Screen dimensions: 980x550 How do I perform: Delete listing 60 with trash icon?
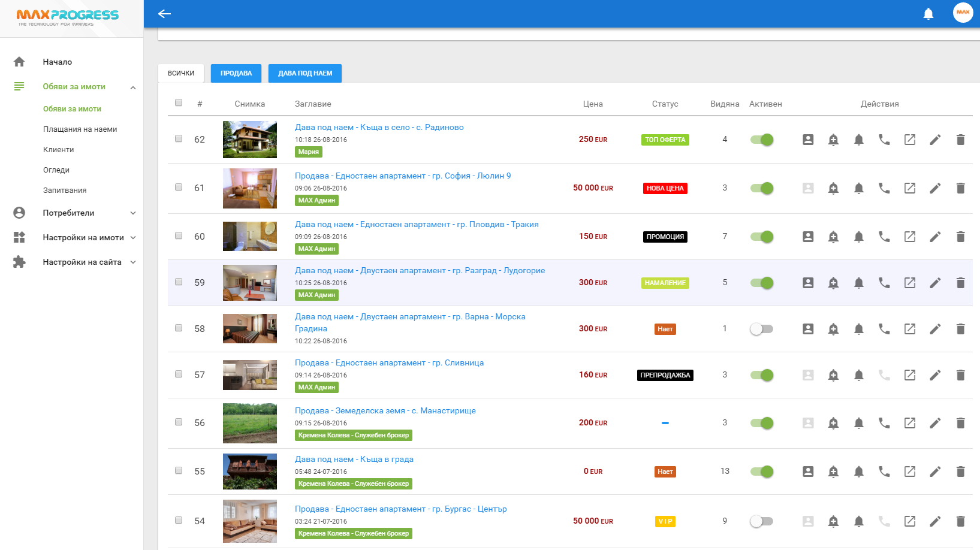click(960, 237)
